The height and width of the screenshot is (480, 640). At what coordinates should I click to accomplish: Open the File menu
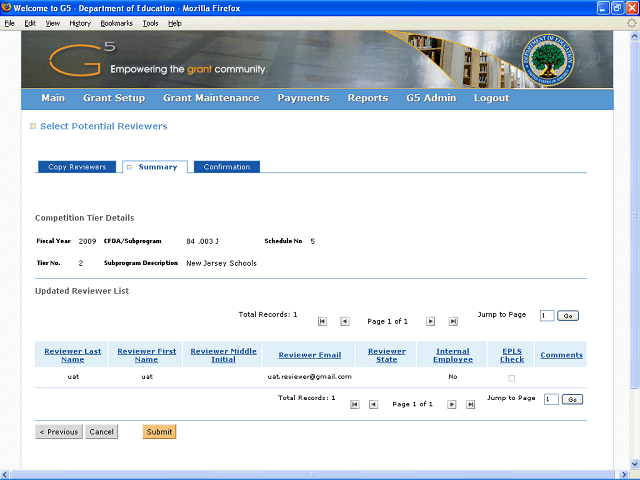coord(9,23)
